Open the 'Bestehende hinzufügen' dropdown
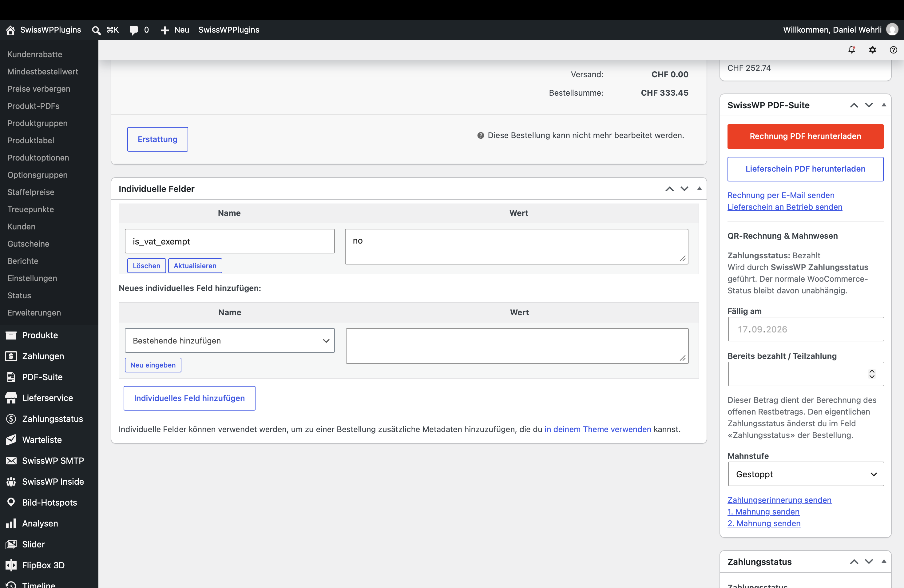This screenshot has width=904, height=588. (229, 340)
